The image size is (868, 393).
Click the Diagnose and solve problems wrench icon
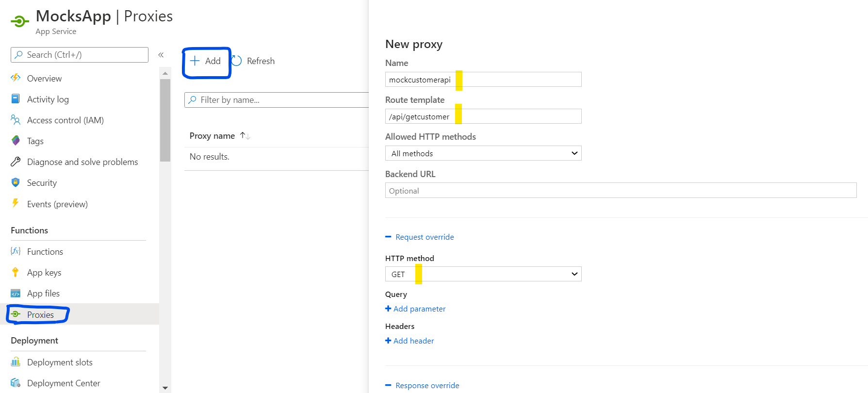click(16, 162)
